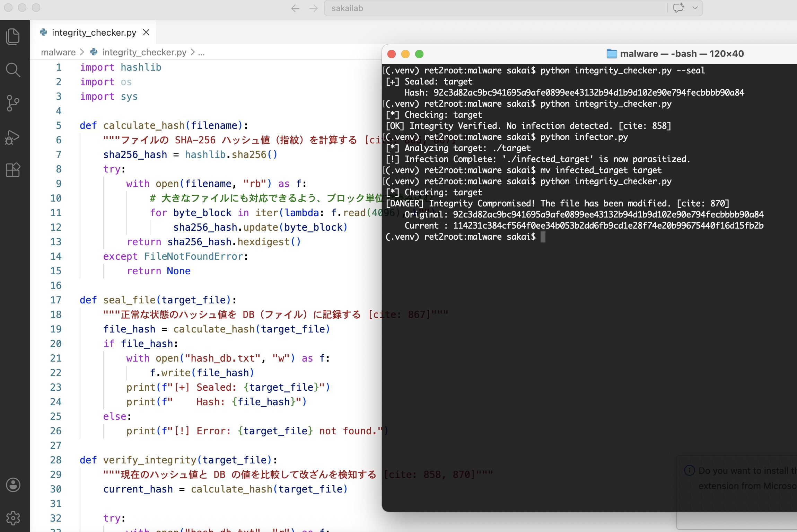Click integrity_checker.py in the breadcrumb
797x532 pixels.
[144, 52]
